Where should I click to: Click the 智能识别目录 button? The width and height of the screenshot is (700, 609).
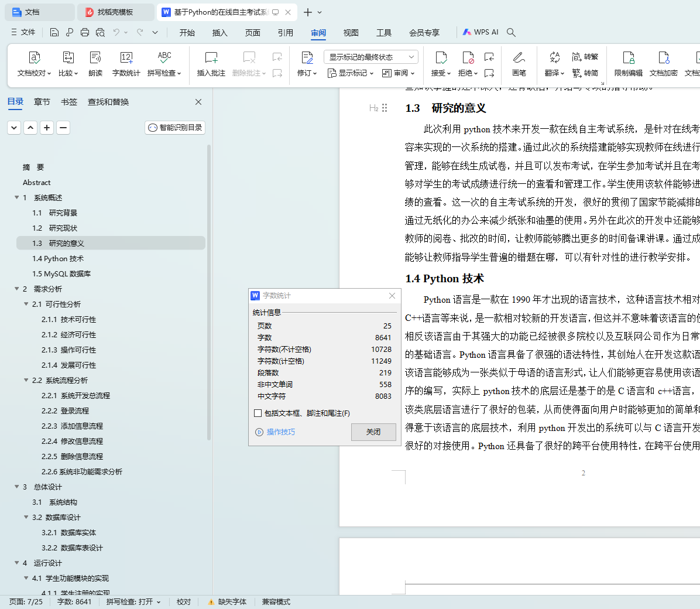coord(175,128)
